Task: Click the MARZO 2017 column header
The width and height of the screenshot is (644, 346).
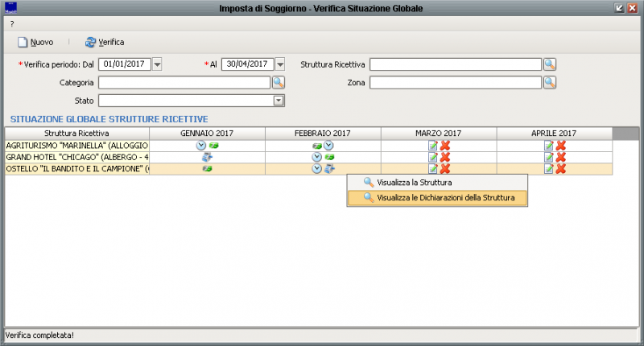Action: [439, 133]
